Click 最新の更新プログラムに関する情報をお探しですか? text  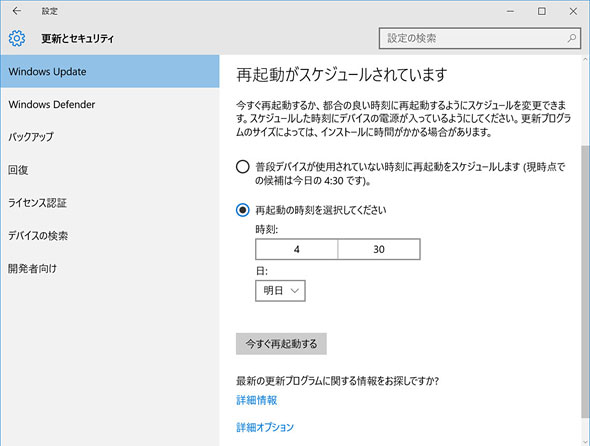[x=338, y=381]
